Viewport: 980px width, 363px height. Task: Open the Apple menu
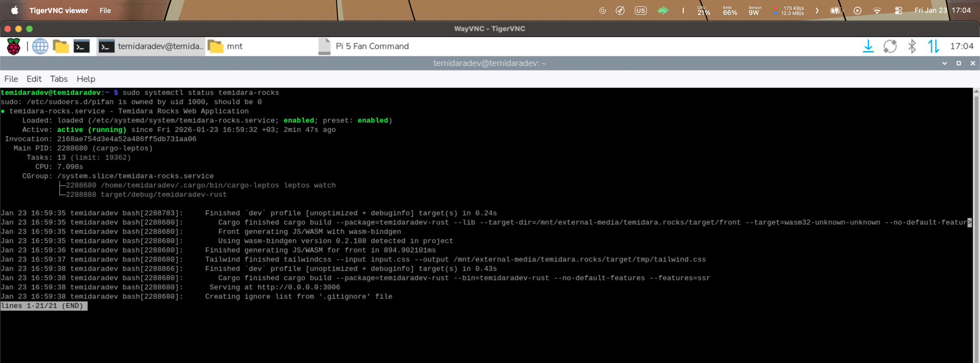[x=14, y=11]
